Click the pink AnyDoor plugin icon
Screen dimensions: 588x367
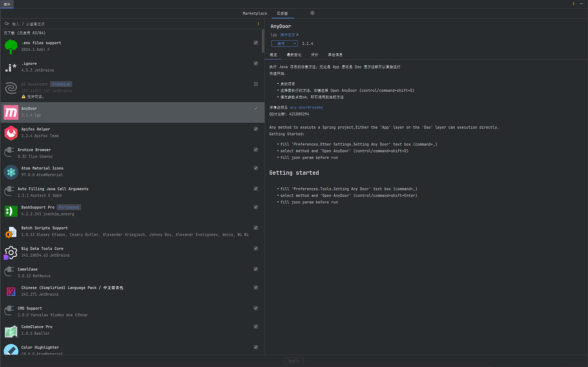[x=11, y=112]
